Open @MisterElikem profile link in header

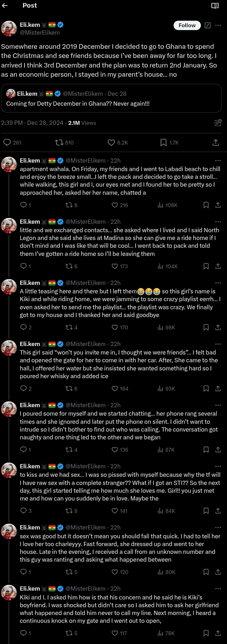pyautogui.click(x=40, y=33)
